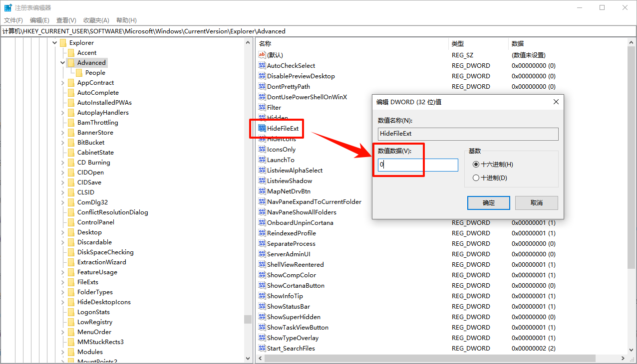Click 确定 to confirm the DWORD value
This screenshot has height=364, width=637.
point(488,202)
